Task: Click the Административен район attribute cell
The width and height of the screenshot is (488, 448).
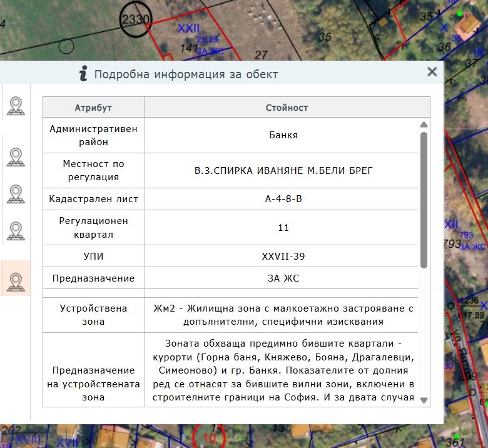Action: point(94,135)
